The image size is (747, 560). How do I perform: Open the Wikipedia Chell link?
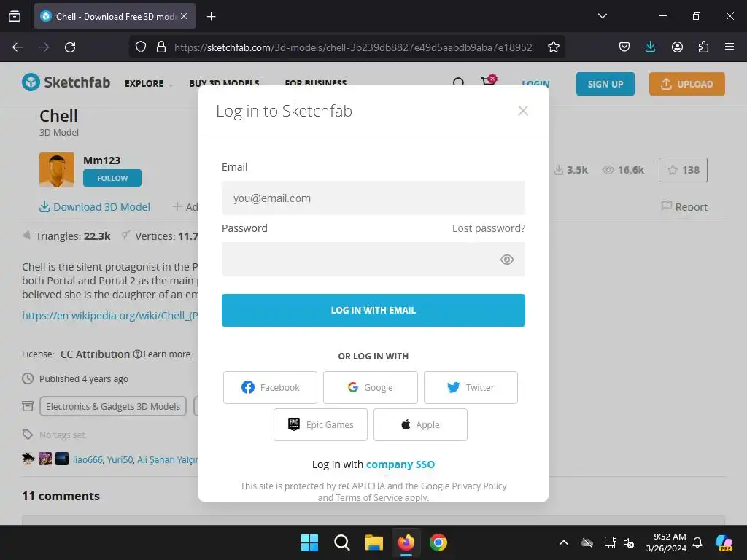pyautogui.click(x=110, y=316)
